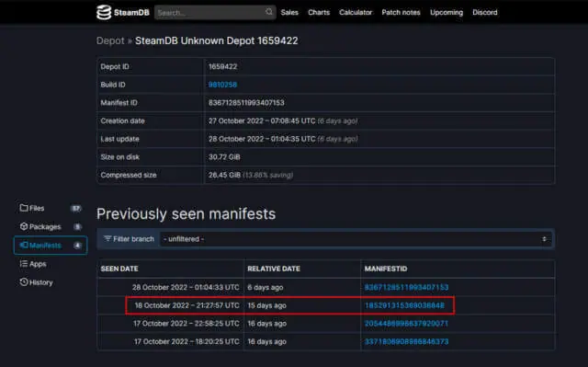Open the Sales page
Image resolution: width=588 pixels, height=367 pixels.
289,12
